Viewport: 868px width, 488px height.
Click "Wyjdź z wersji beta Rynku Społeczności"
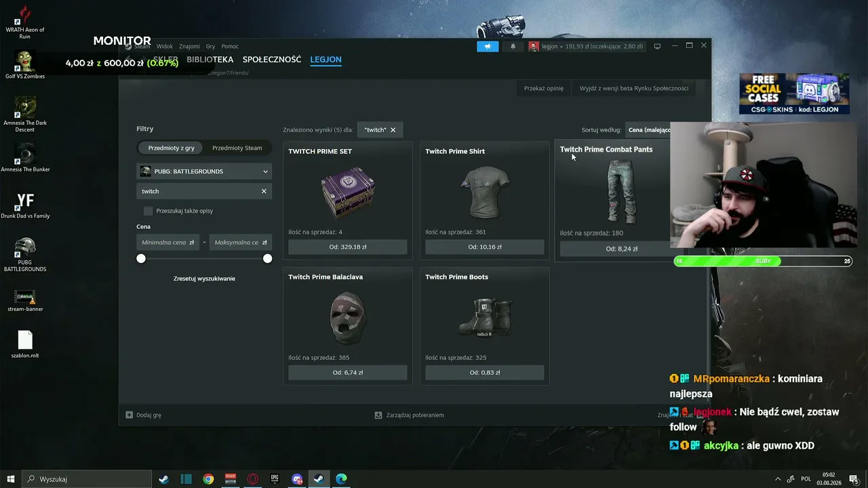coord(633,88)
